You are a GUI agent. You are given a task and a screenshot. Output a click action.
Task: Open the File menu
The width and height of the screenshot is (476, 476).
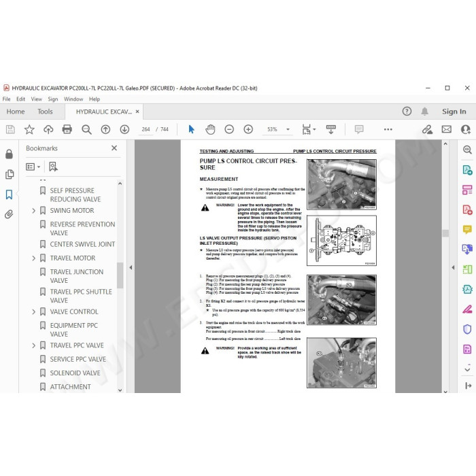[6, 99]
